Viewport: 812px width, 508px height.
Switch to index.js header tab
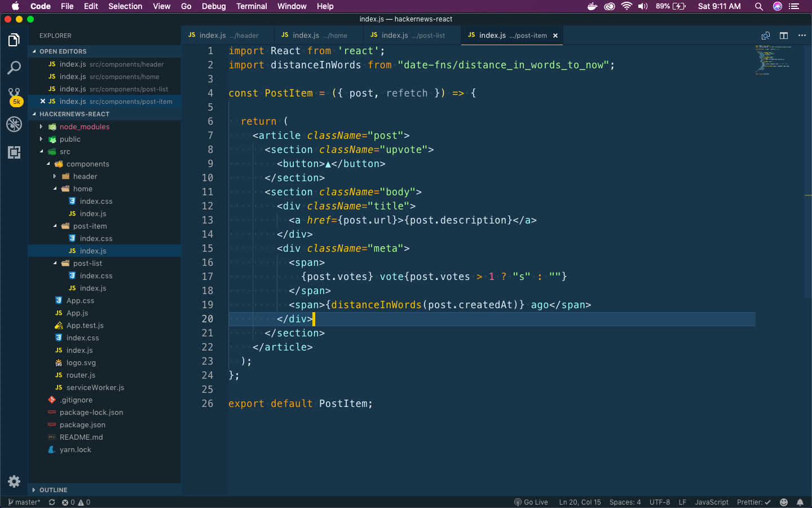[x=227, y=36]
